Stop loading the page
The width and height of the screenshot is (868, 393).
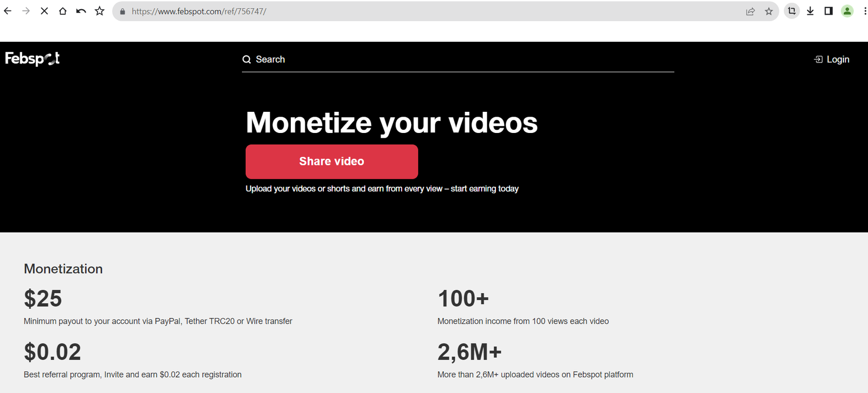tap(44, 11)
